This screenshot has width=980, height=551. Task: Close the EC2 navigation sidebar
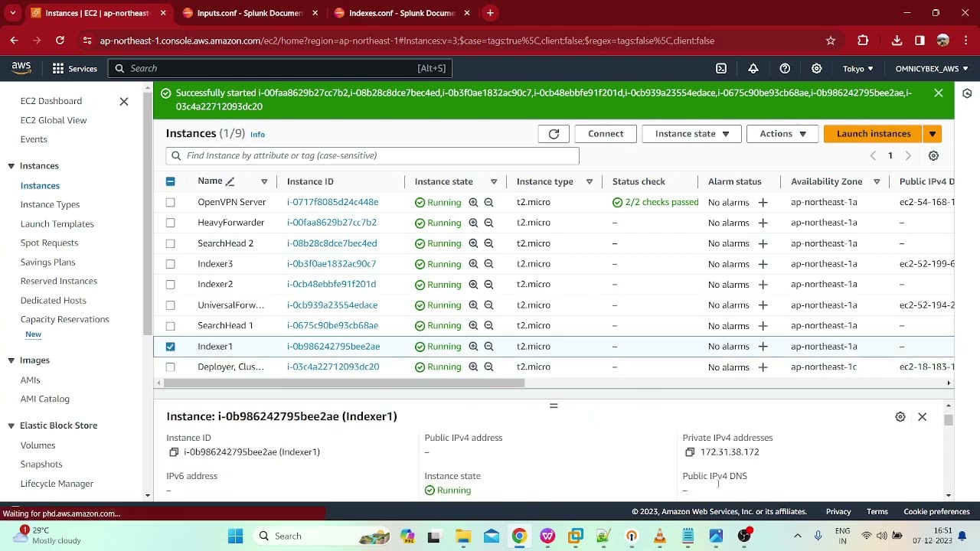(124, 101)
